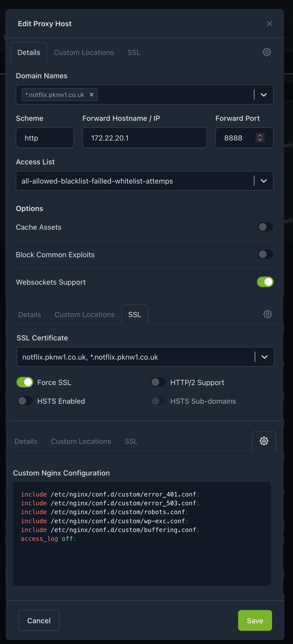Disable Websockets Support toggle

265,282
